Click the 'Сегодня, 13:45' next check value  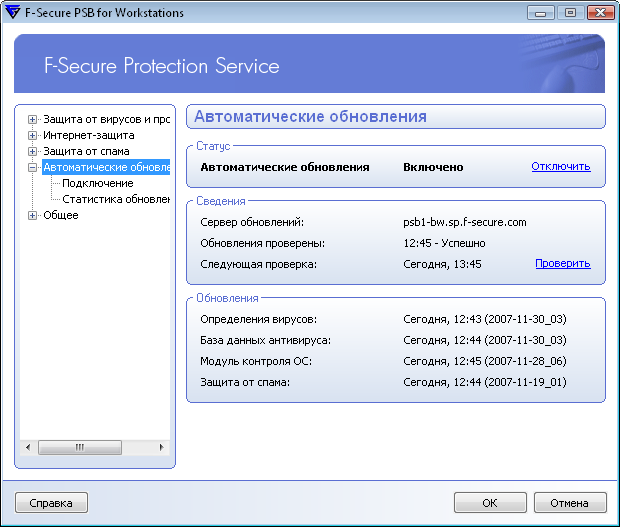click(442, 264)
